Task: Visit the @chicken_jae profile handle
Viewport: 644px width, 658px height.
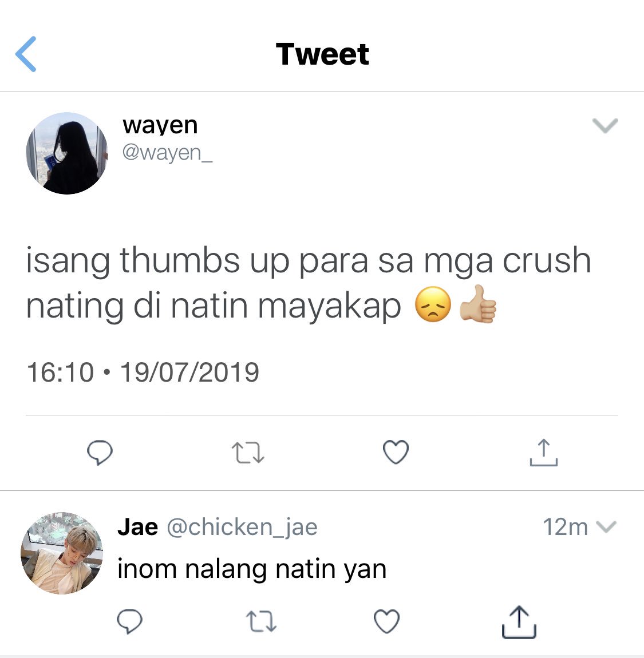Action: pyautogui.click(x=242, y=528)
